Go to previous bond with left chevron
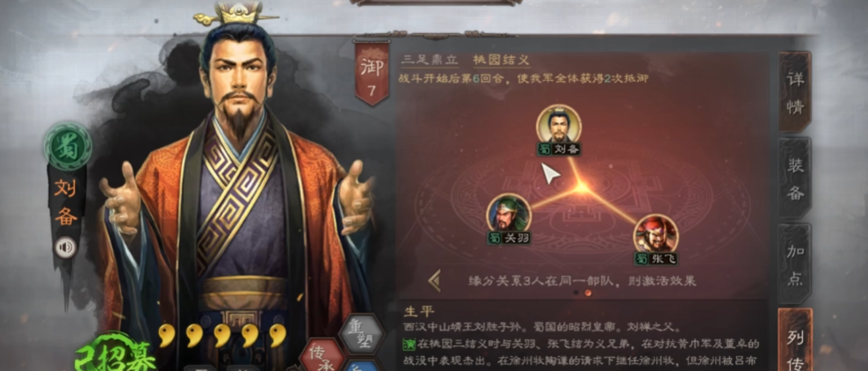868x371 pixels. (435, 280)
